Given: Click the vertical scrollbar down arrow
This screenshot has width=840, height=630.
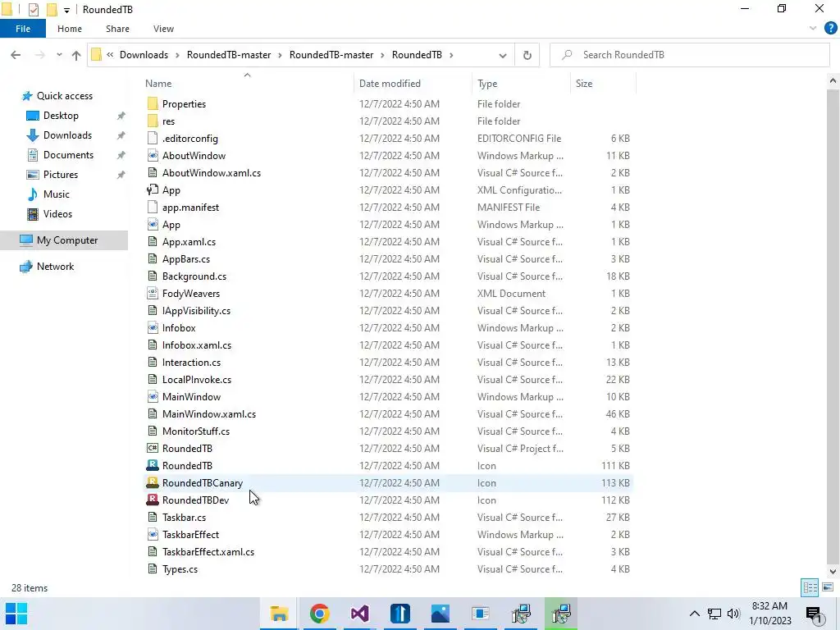Looking at the screenshot, I should [833, 572].
